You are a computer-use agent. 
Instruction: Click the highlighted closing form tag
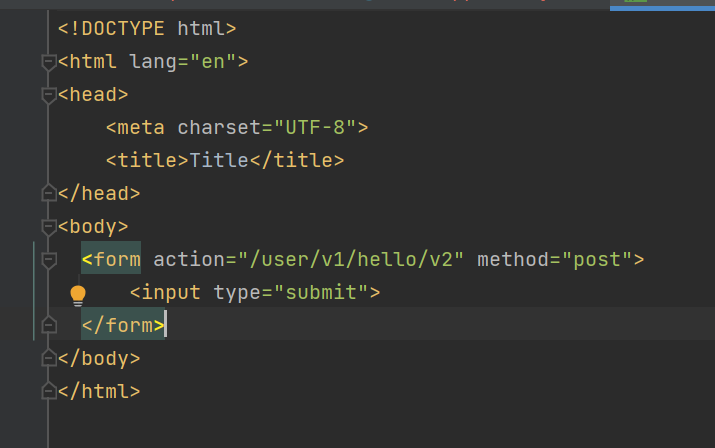123,325
